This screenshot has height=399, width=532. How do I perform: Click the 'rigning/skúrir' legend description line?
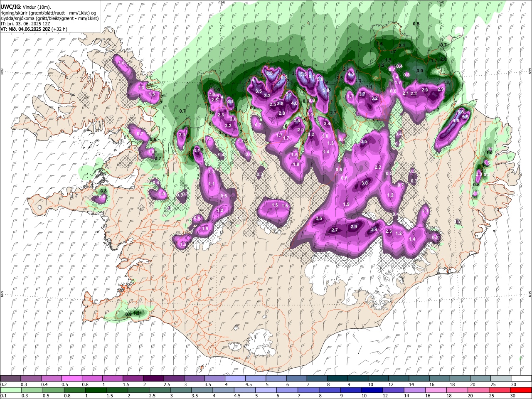(48, 13)
